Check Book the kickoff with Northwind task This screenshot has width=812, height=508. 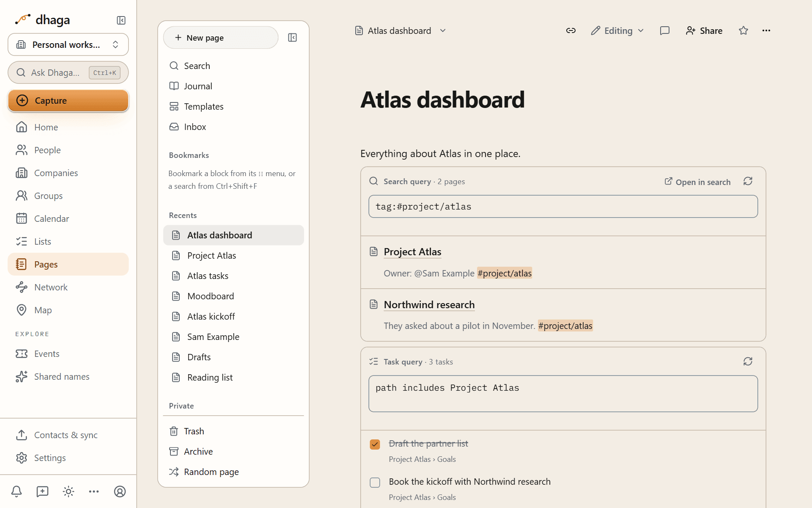[x=375, y=483]
